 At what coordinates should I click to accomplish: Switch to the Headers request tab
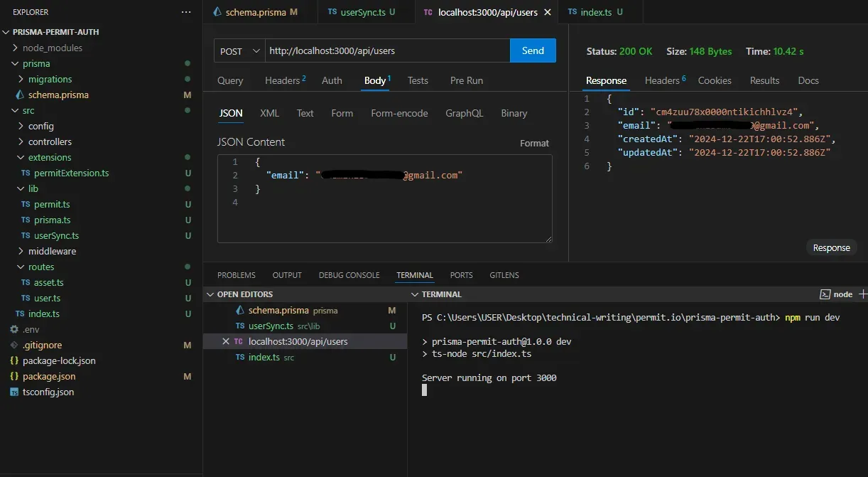click(x=284, y=80)
